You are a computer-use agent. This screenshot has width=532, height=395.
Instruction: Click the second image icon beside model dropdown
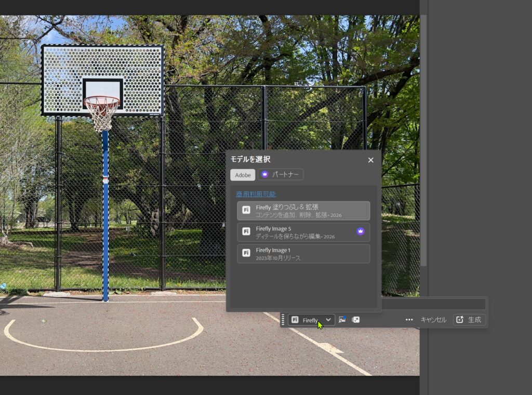[x=355, y=320]
